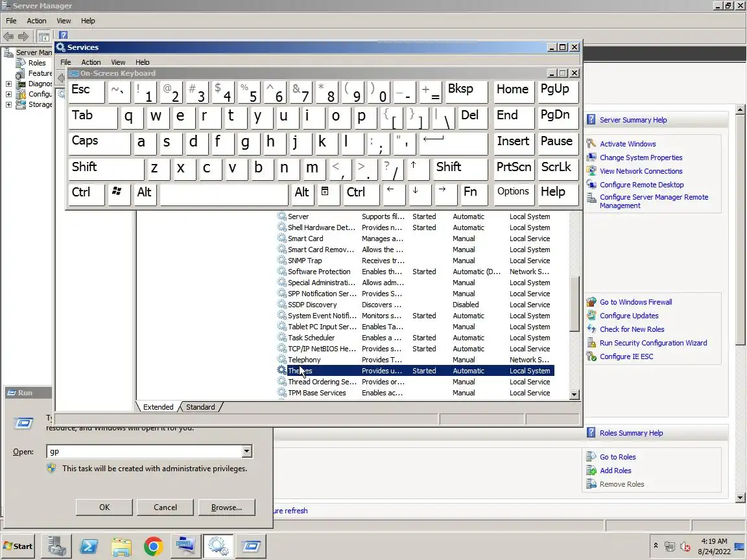Open Services window Help menu
This screenshot has height=560, width=747.
coord(143,62)
